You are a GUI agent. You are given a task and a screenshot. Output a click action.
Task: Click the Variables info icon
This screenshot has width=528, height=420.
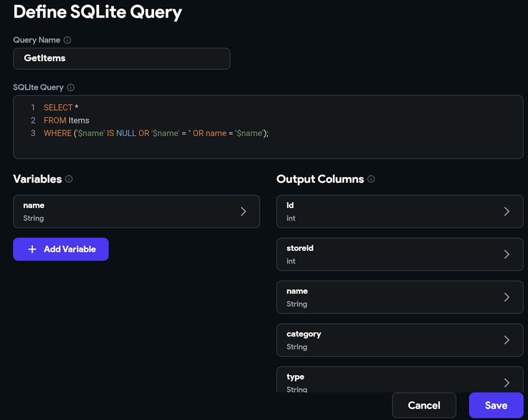69,179
